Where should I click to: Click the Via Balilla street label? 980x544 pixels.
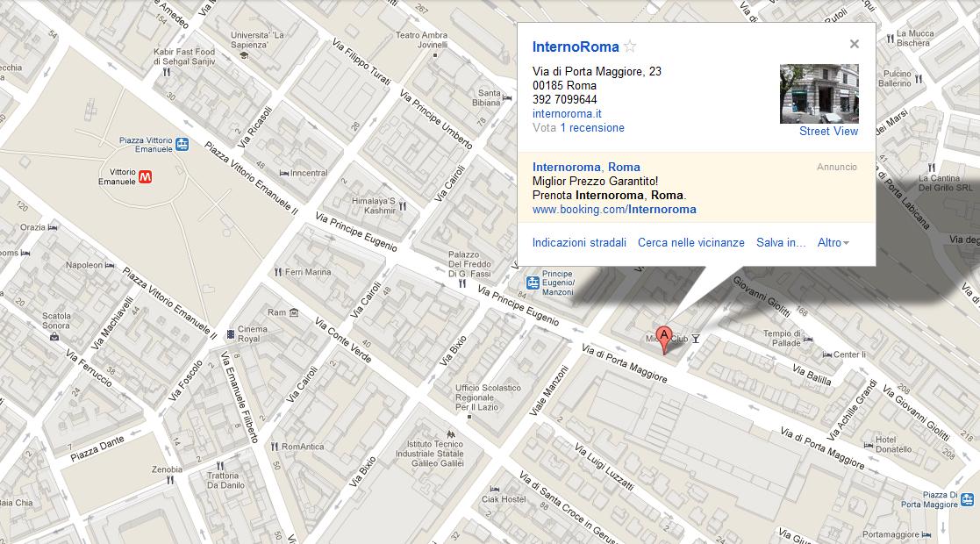click(812, 375)
